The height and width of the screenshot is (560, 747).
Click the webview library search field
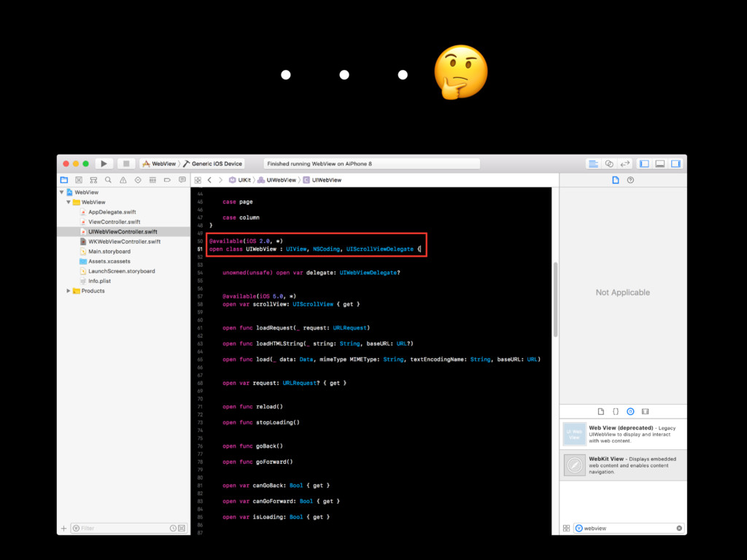click(628, 528)
